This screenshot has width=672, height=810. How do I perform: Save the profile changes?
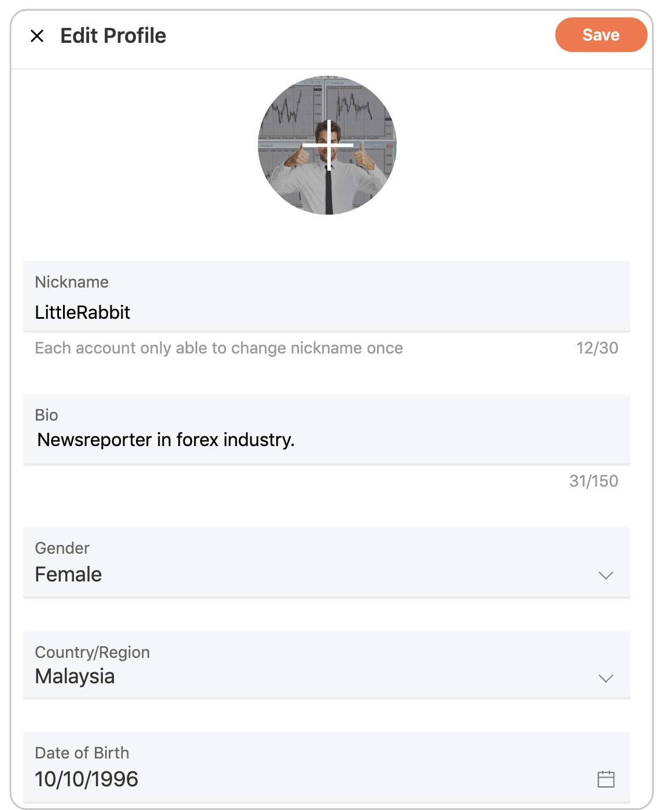click(601, 35)
